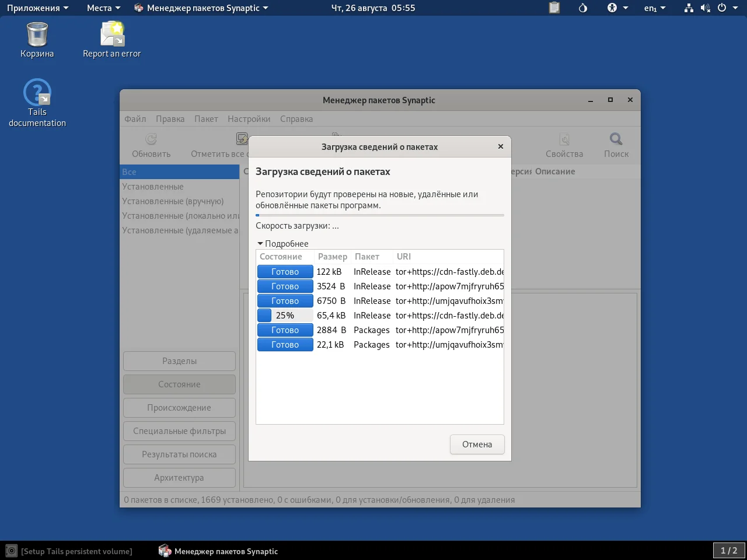Open the Файл menu
Viewport: 747px width, 560px height.
pyautogui.click(x=135, y=119)
